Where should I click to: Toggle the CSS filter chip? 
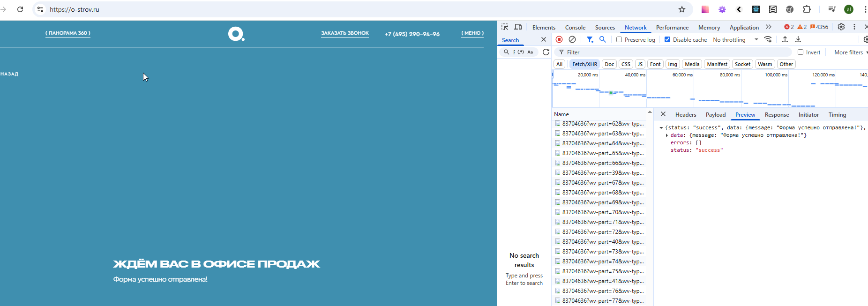point(626,64)
